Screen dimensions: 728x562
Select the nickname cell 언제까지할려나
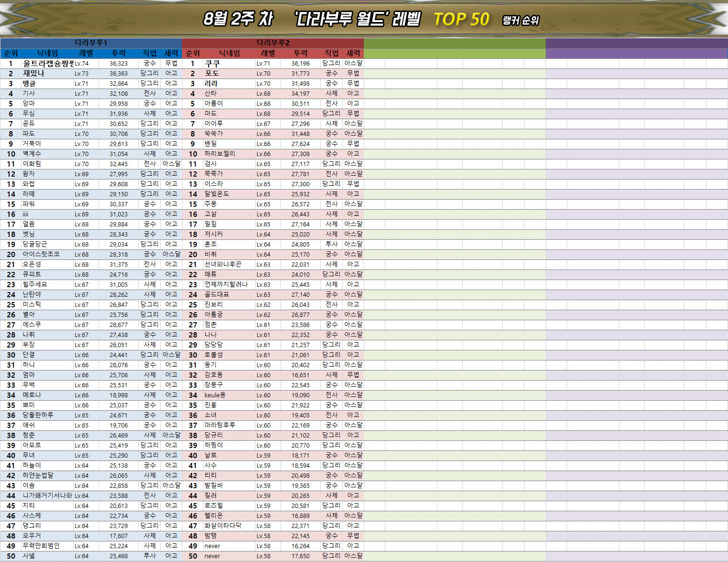click(226, 284)
